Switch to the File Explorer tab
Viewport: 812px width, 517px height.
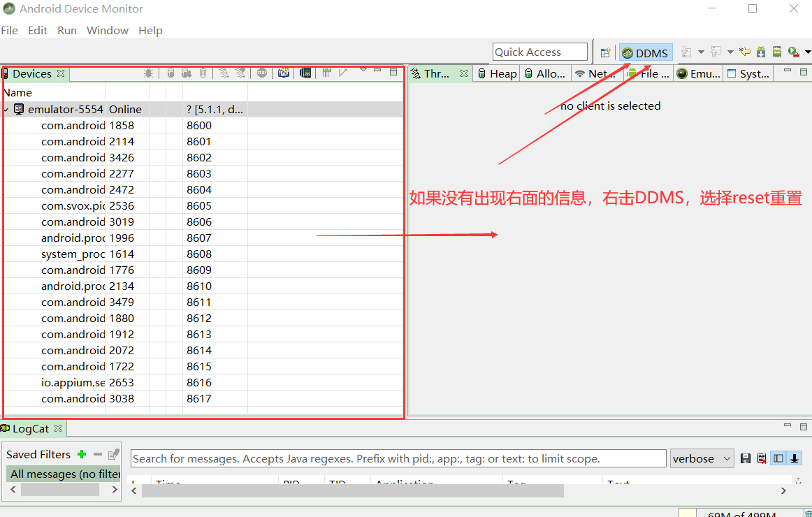pos(648,74)
